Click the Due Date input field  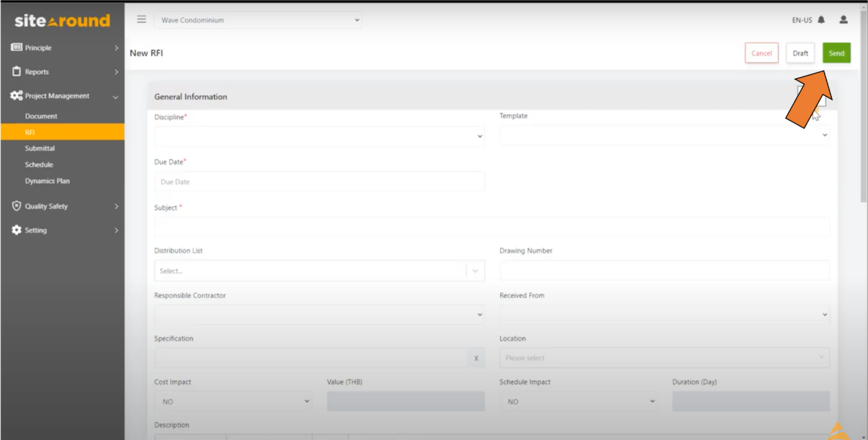point(319,181)
